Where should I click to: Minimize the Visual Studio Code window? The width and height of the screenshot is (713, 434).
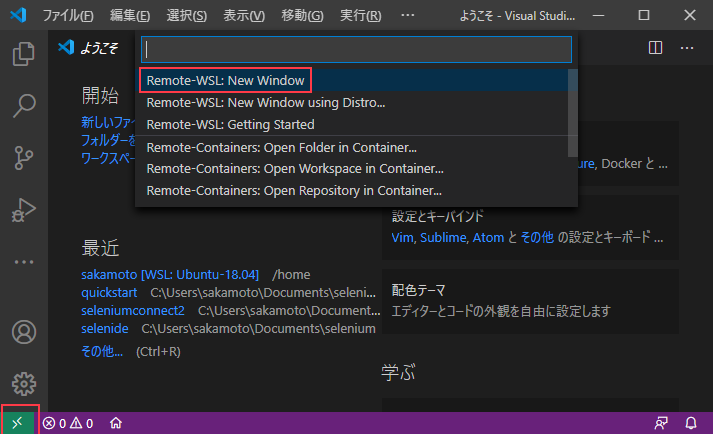click(598, 15)
